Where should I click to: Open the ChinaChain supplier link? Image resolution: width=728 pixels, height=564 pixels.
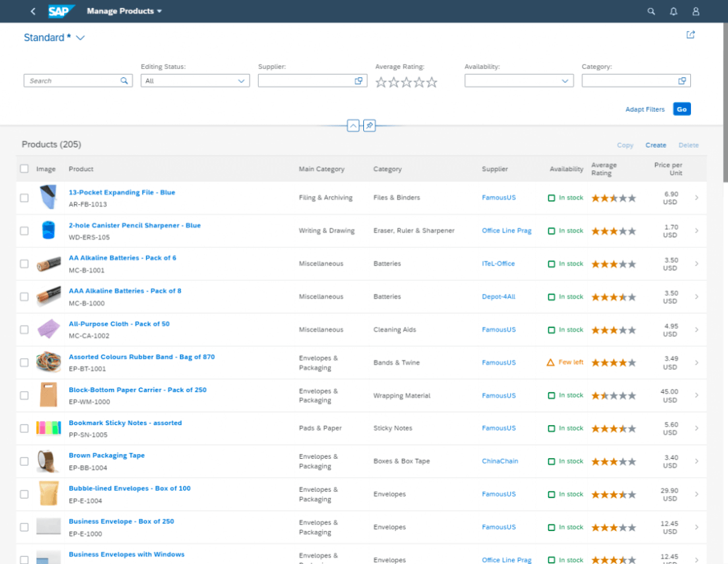pos(500,461)
